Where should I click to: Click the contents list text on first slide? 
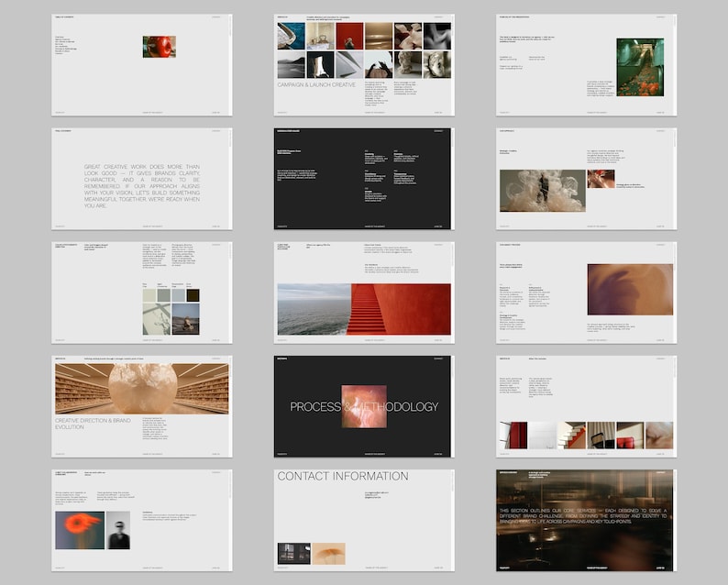pyautogui.click(x=66, y=46)
